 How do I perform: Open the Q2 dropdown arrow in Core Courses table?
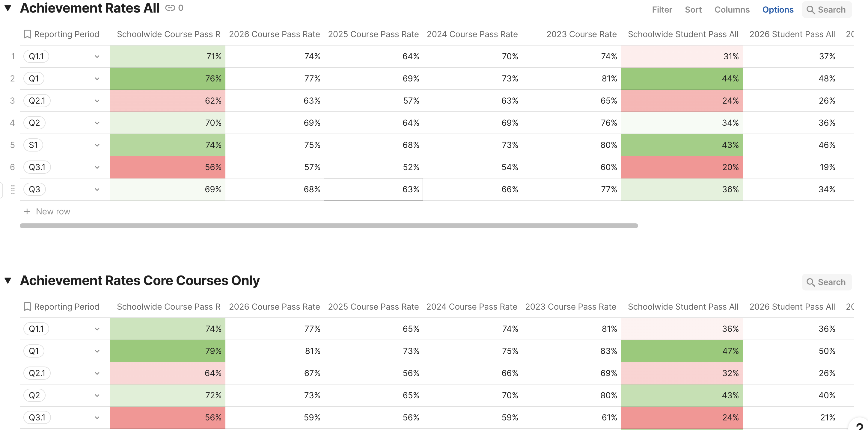click(x=97, y=396)
